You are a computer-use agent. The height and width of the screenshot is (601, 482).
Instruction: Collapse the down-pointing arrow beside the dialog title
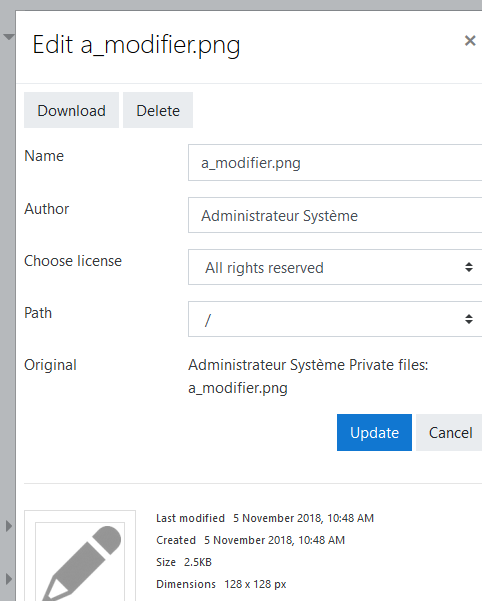tap(8, 37)
